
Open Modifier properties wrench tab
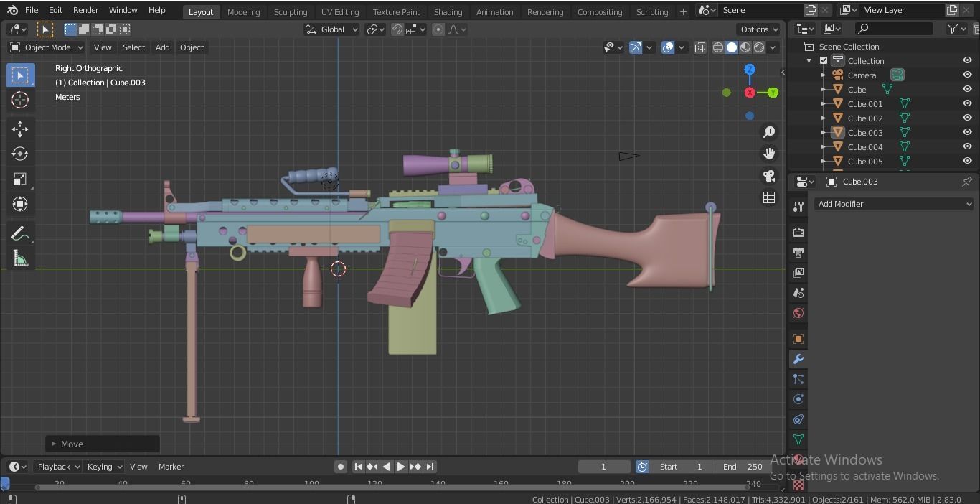click(798, 358)
